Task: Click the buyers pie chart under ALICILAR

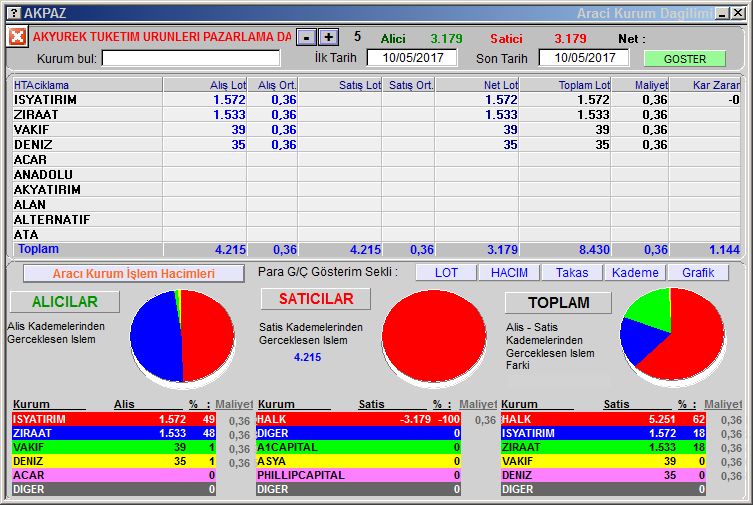Action: (x=182, y=337)
